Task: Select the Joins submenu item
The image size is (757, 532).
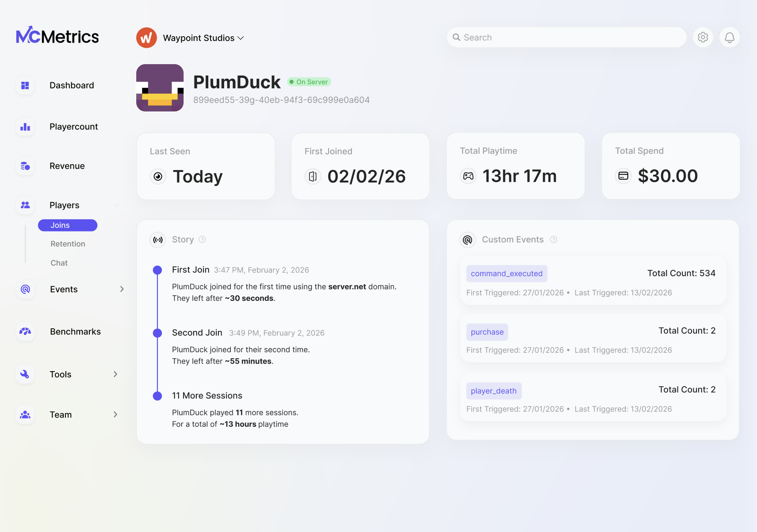Action: coord(68,225)
